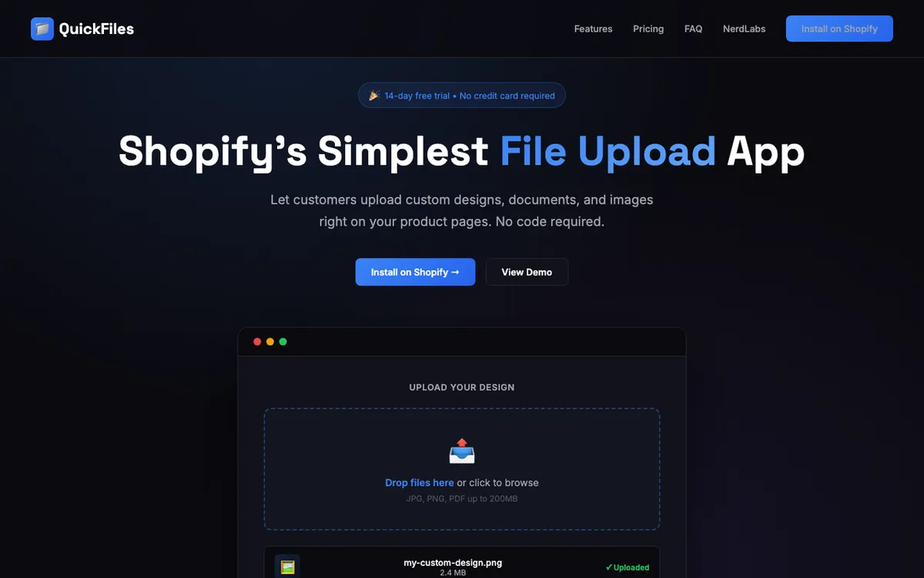Click hero Install on Shopify → button
The height and width of the screenshot is (578, 924).
pyautogui.click(x=415, y=272)
